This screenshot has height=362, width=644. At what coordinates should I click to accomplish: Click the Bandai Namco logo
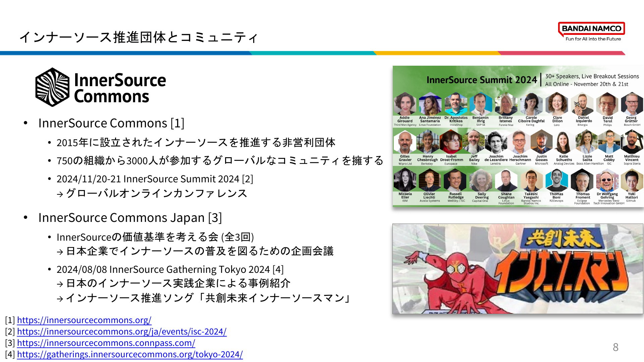coord(592,32)
